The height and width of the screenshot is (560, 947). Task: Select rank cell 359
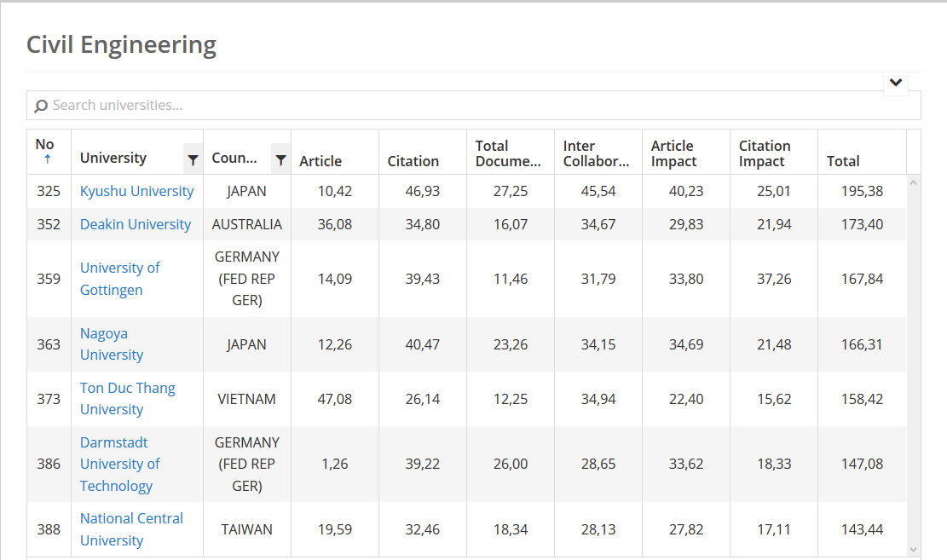[49, 279]
